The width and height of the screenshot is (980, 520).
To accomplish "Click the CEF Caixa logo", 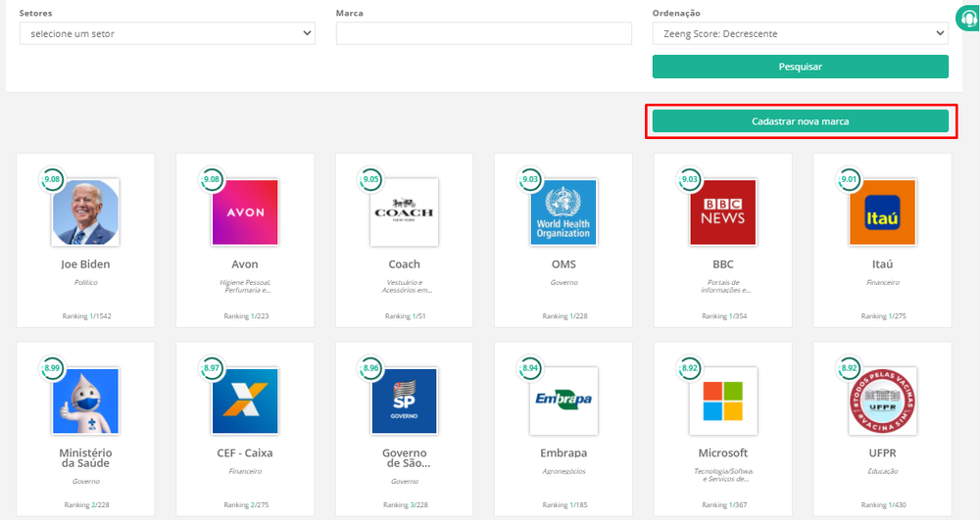I will tap(245, 402).
